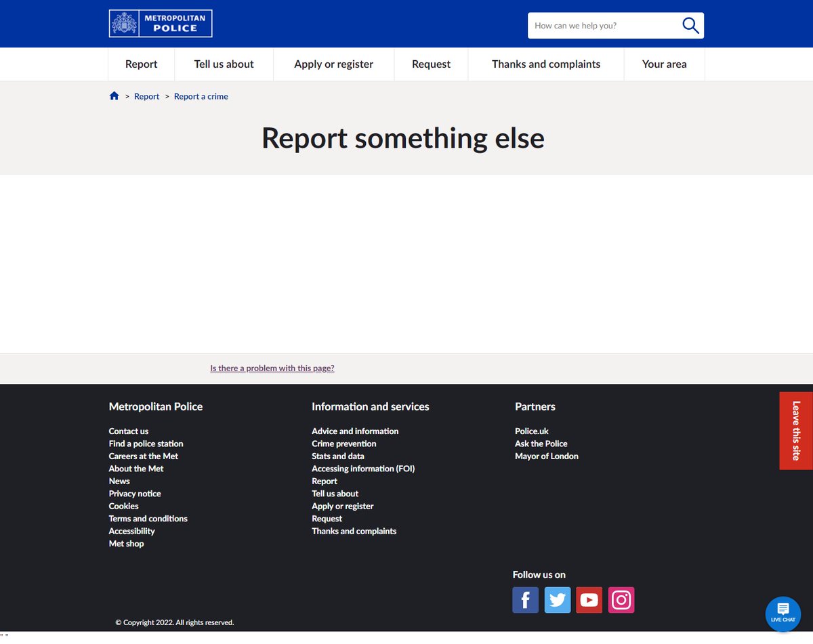Focus the 'How can we help you?' search field
The image size is (813, 644).
click(x=603, y=26)
